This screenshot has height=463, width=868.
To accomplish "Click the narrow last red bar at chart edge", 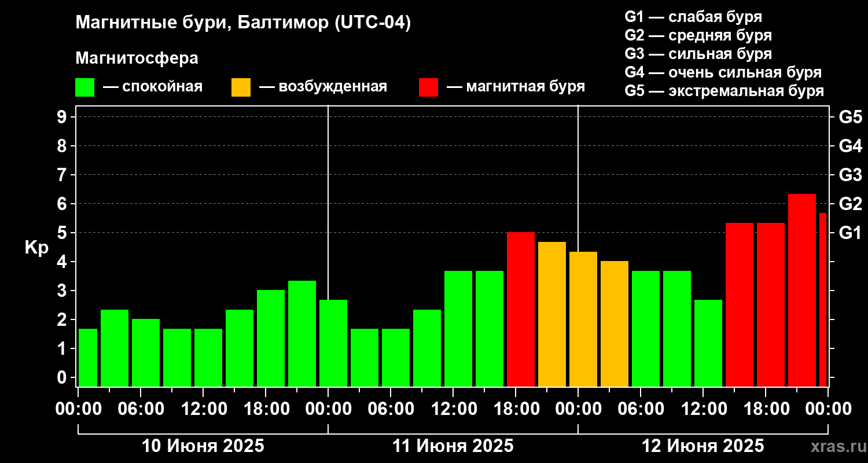I will 823,300.
